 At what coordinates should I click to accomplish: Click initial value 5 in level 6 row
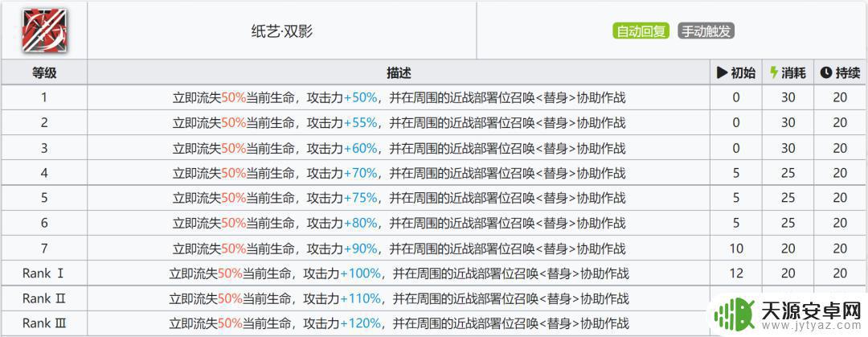736,224
